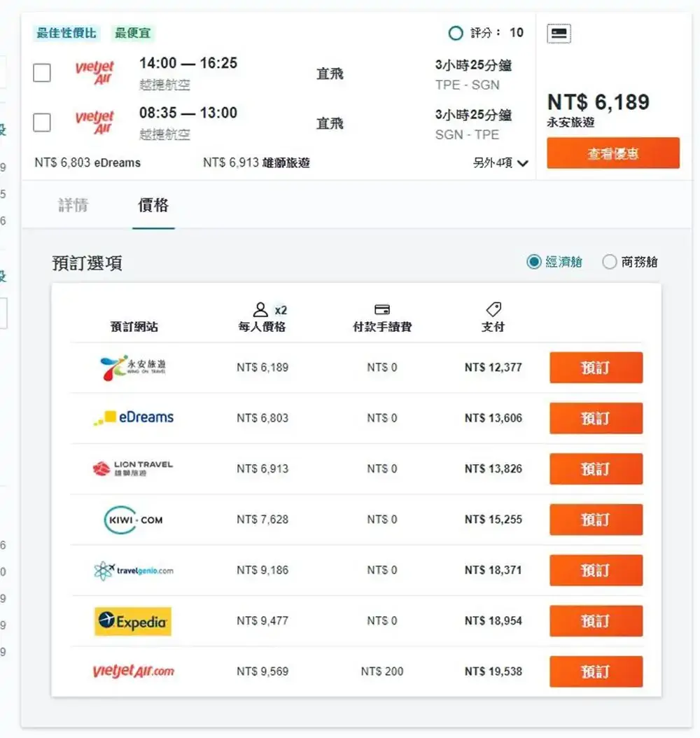Select the 商務艙 radio button
Image resolution: width=700 pixels, height=738 pixels.
[x=610, y=261]
